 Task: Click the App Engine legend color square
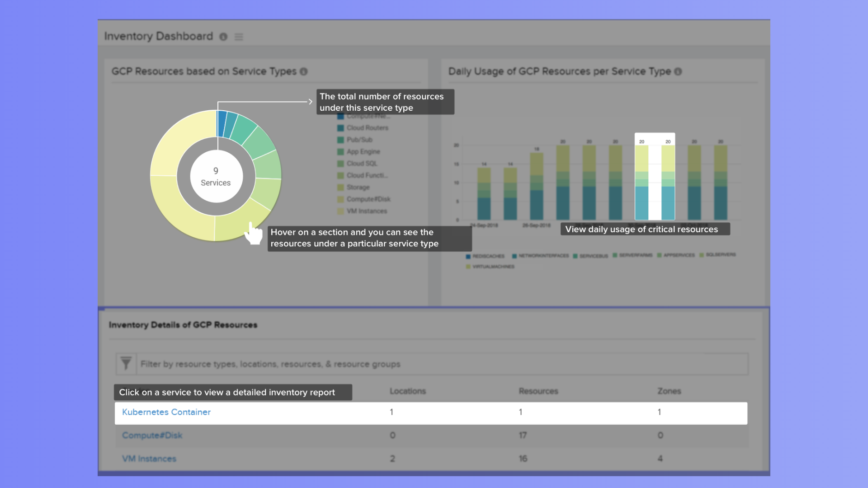point(340,152)
